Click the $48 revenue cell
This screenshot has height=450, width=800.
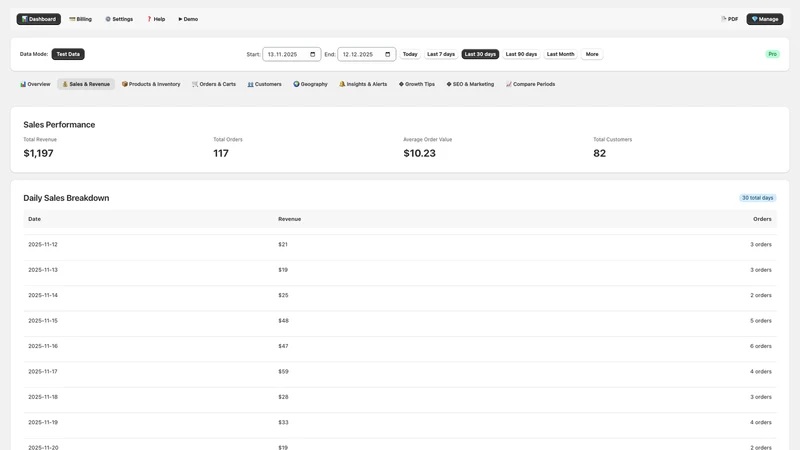click(x=283, y=321)
